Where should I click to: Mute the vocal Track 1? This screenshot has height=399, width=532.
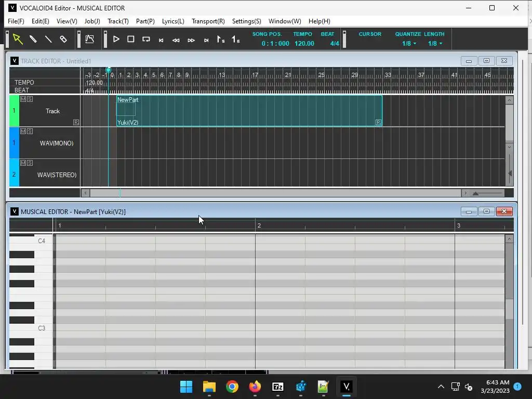(23, 99)
